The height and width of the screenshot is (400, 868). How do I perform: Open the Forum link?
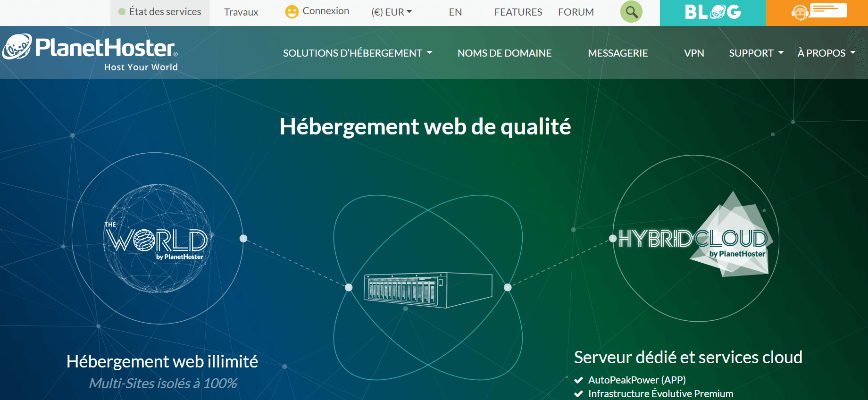[576, 12]
